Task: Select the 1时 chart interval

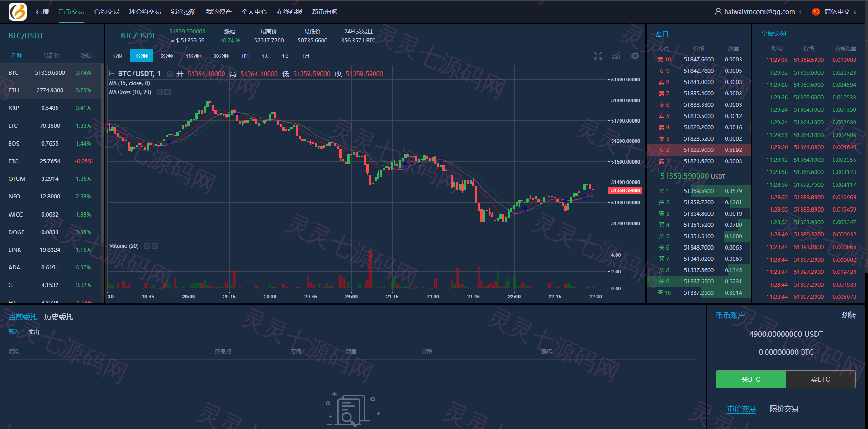Action: tap(245, 56)
